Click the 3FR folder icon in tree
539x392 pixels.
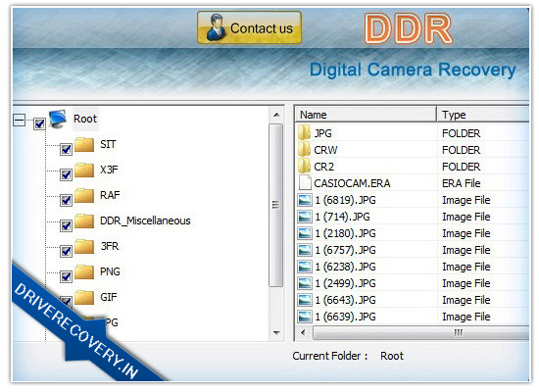(x=84, y=247)
